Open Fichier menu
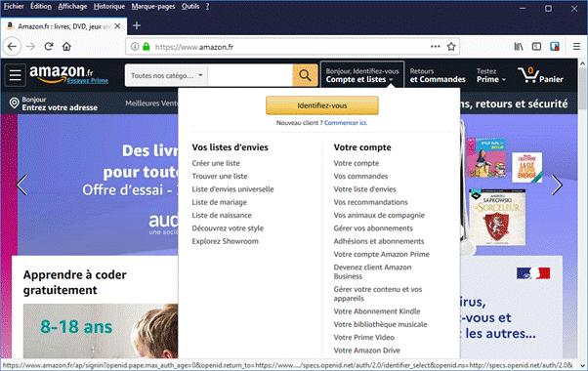 [x=14, y=7]
